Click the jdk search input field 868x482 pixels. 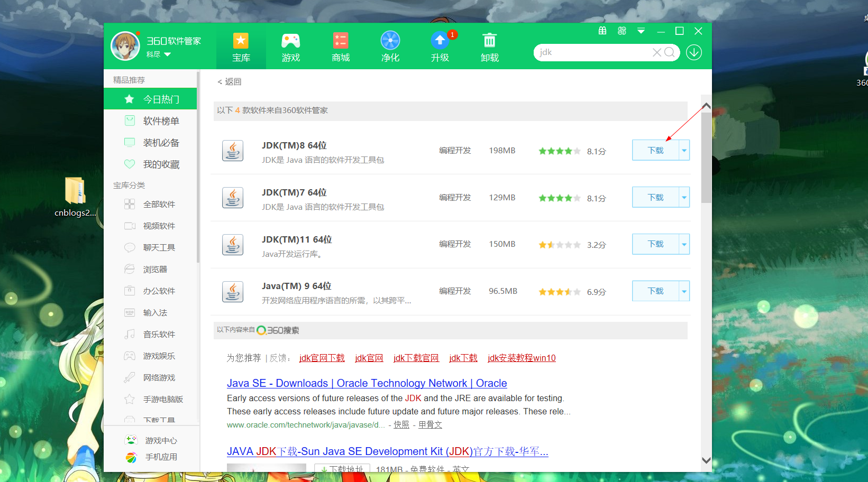click(592, 52)
